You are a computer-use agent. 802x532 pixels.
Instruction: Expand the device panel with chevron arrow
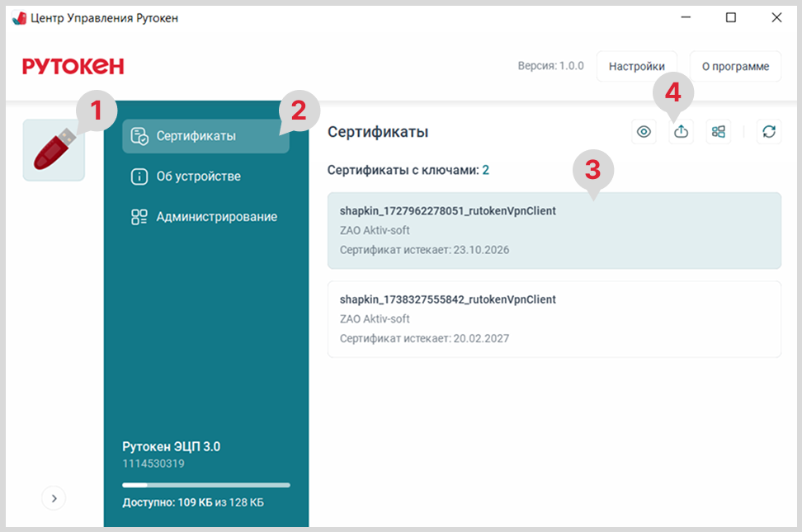(54, 498)
